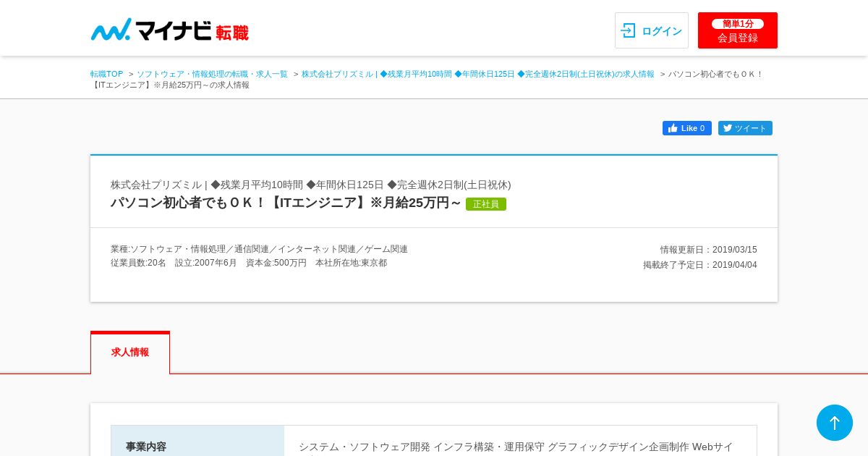The width and height of the screenshot is (868, 456).
Task: Open ソフトウェア・情報処理の転職・求人一覧 breadcrumb
Action: point(212,74)
